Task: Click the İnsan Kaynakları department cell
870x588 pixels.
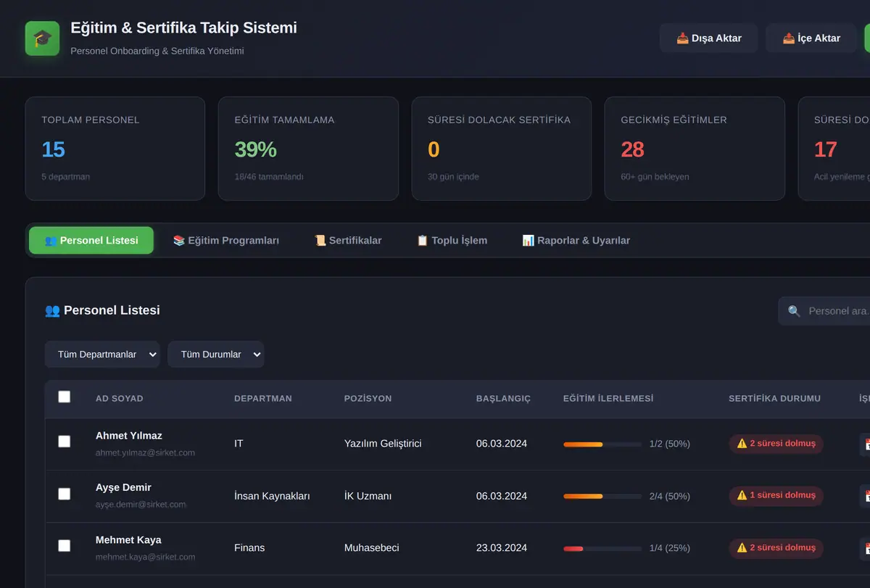Action: (x=272, y=496)
